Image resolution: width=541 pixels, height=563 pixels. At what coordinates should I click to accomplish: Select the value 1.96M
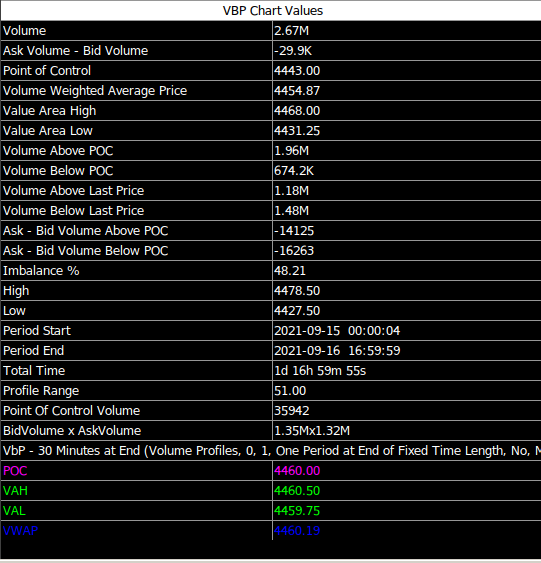(292, 151)
